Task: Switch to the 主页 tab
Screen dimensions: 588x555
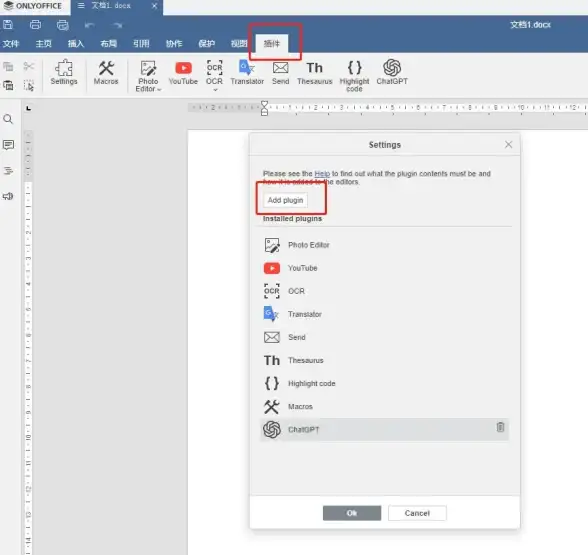Action: coord(44,44)
